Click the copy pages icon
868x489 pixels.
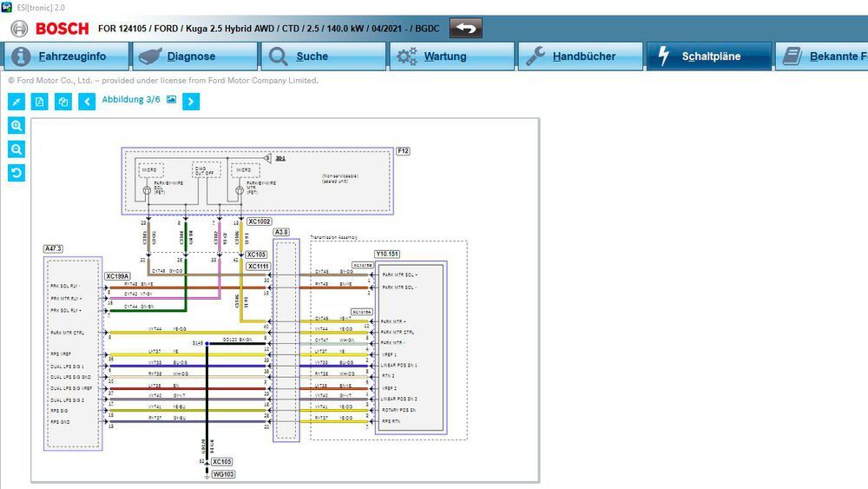tap(63, 102)
